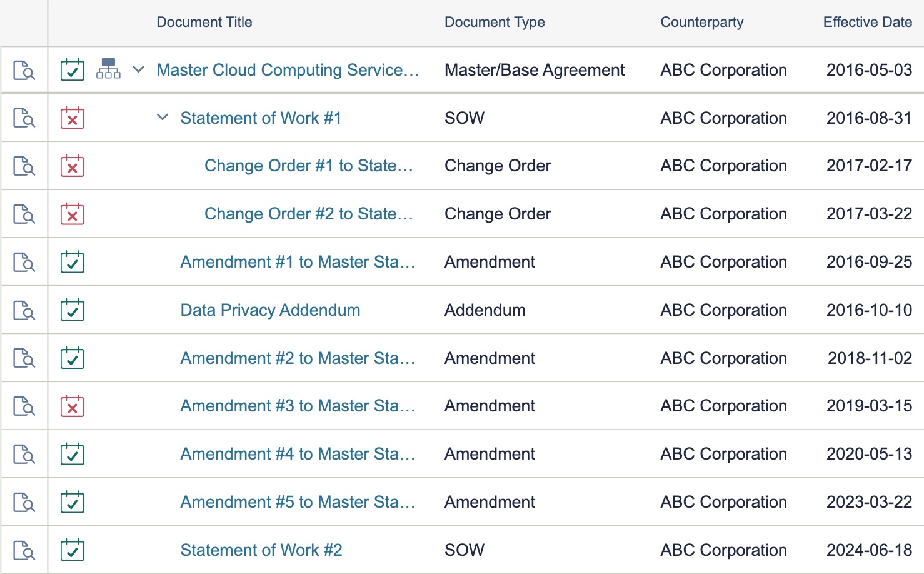Collapse Statement of Work #1 children
Viewport: 924px width, 574px height.
(x=163, y=117)
